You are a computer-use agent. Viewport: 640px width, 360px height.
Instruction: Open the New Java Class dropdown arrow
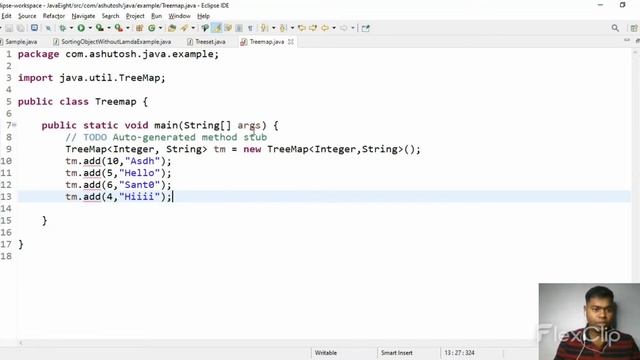(x=160, y=28)
